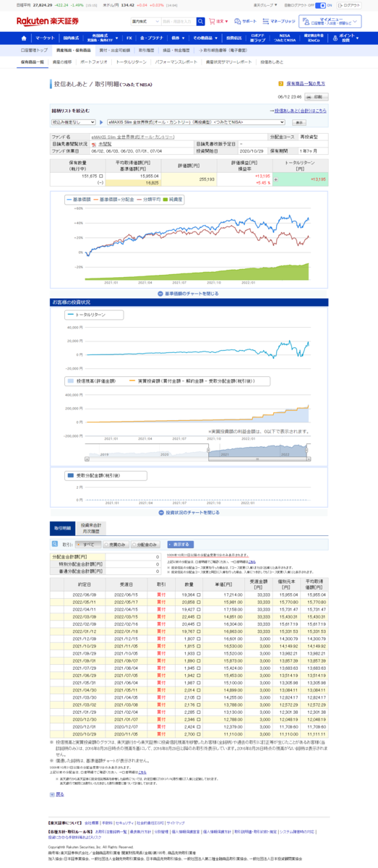The height and width of the screenshot is (868, 378).
Task: Toggle 純資産 legend in price chart
Action: 172,198
